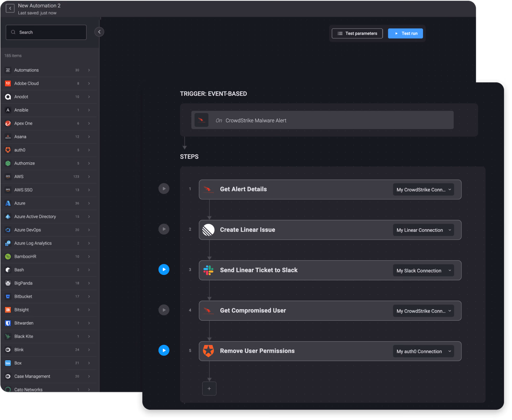Click the BambooHR icon
The width and height of the screenshot is (512, 420).
(x=8, y=256)
